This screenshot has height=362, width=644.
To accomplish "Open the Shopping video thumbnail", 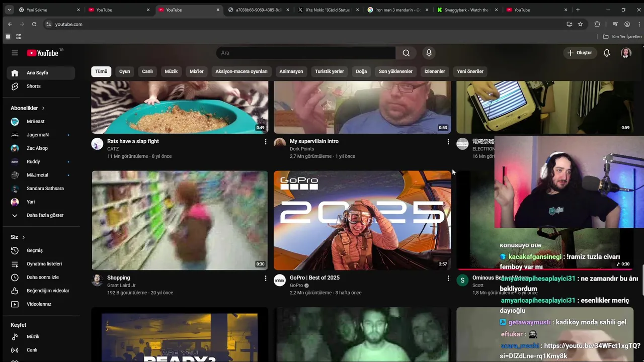I will coord(180,220).
